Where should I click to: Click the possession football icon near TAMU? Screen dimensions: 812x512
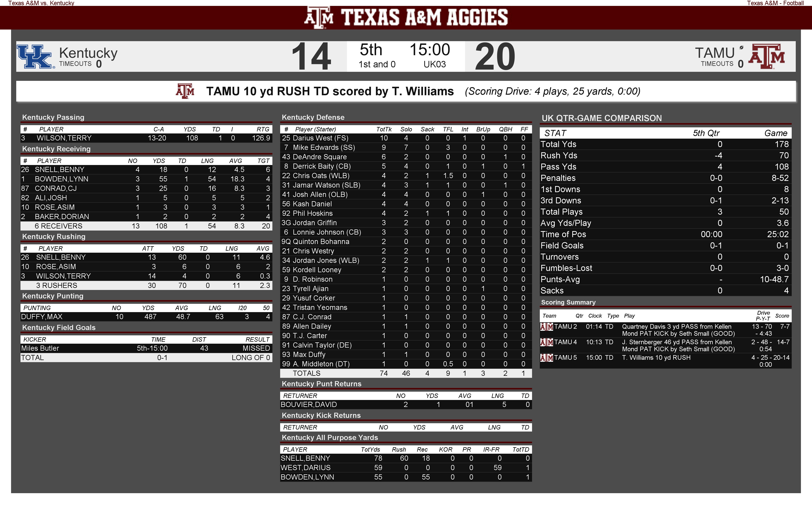[741, 48]
